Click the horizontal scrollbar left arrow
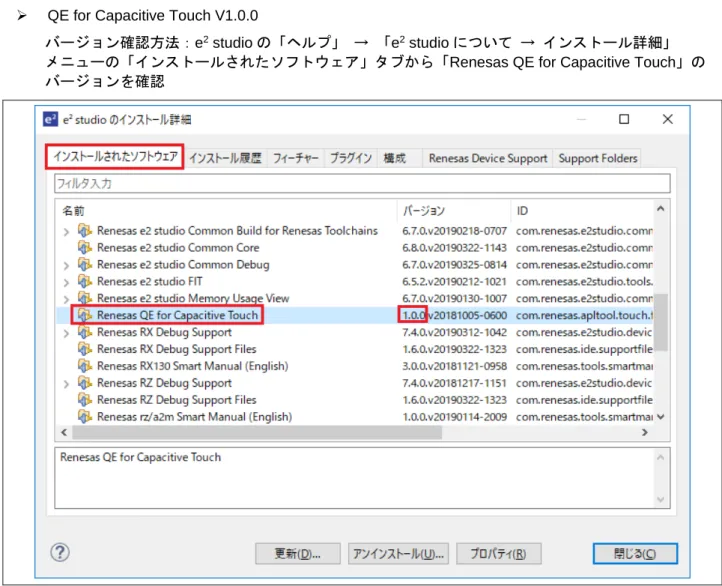The width and height of the screenshot is (722, 586). [64, 432]
